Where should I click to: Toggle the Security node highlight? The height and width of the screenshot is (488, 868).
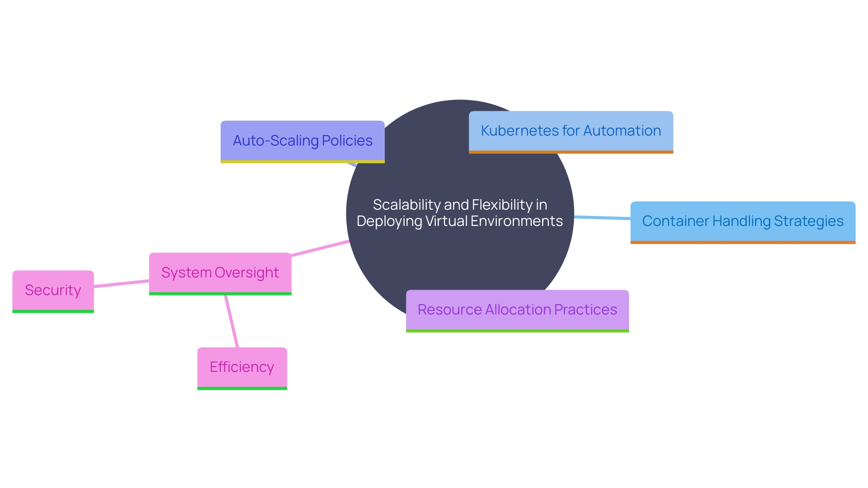53,290
